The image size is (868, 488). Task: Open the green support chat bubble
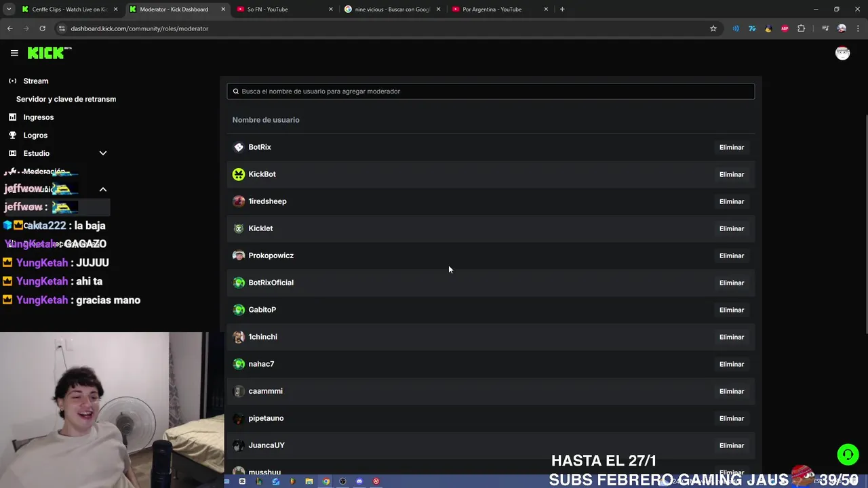(x=848, y=454)
